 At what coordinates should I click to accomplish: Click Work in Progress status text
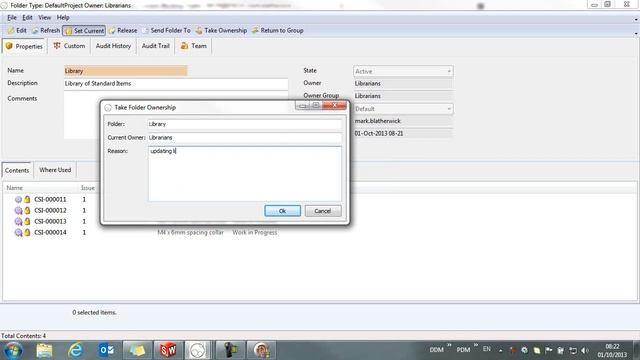(255, 232)
